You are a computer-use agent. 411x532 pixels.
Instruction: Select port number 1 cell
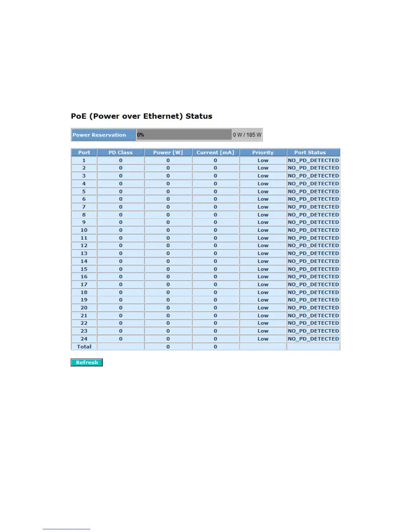(x=84, y=160)
